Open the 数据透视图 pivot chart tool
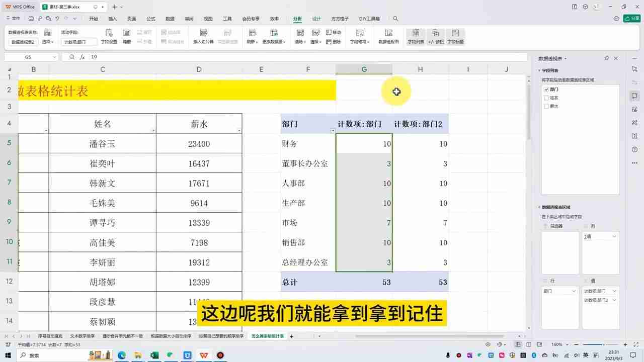The height and width of the screenshot is (362, 644). 388,37
